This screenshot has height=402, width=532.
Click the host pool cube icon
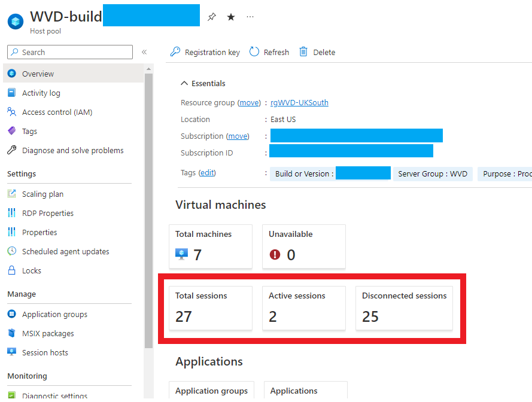16,22
